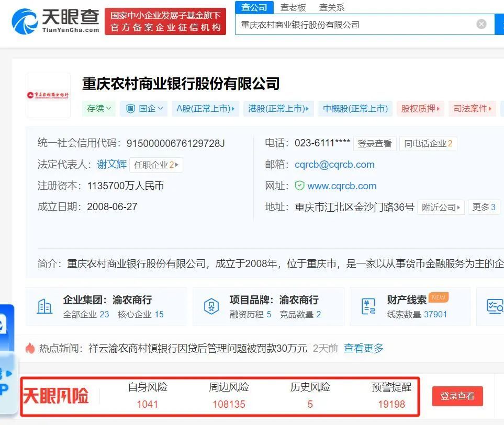Click the red 登录查看 button

coord(457,396)
